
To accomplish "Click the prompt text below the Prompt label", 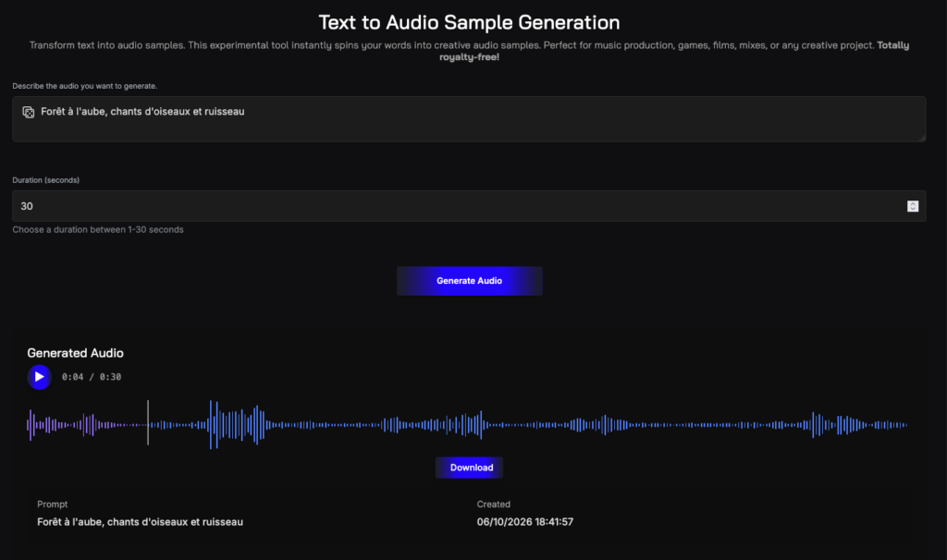I will (141, 522).
